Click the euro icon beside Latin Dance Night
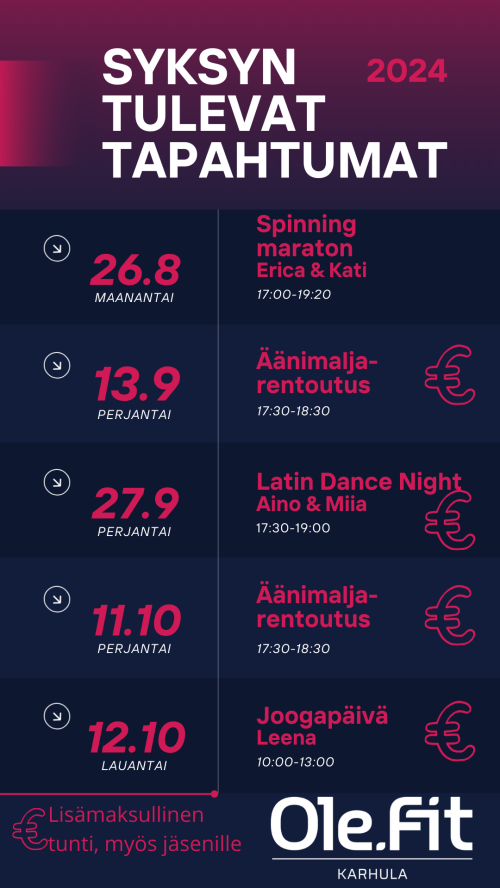Image resolution: width=500 pixels, height=888 pixels. click(x=450, y=520)
